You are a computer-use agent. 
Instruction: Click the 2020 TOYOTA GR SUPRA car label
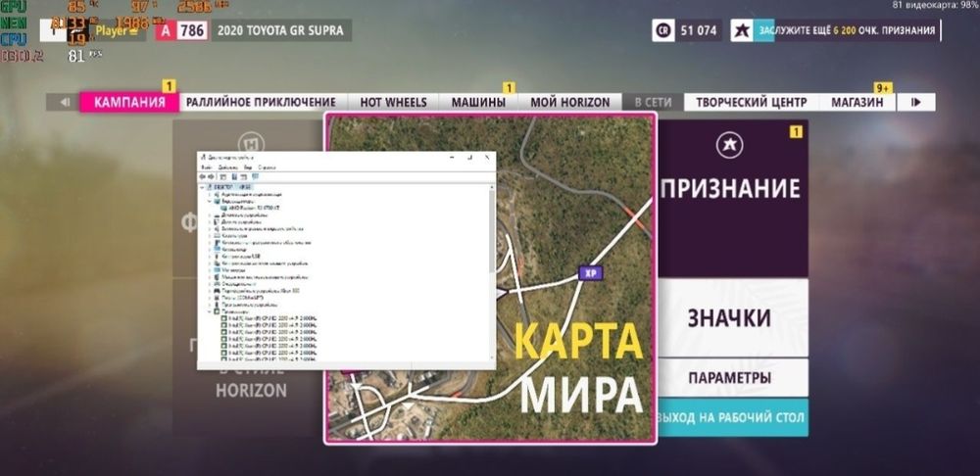coord(281,30)
